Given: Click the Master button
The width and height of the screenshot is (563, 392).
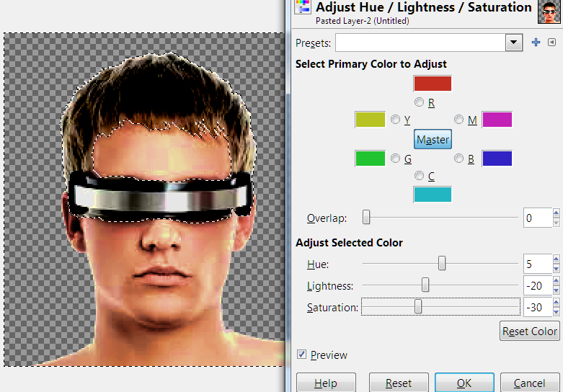Looking at the screenshot, I should pyautogui.click(x=433, y=139).
